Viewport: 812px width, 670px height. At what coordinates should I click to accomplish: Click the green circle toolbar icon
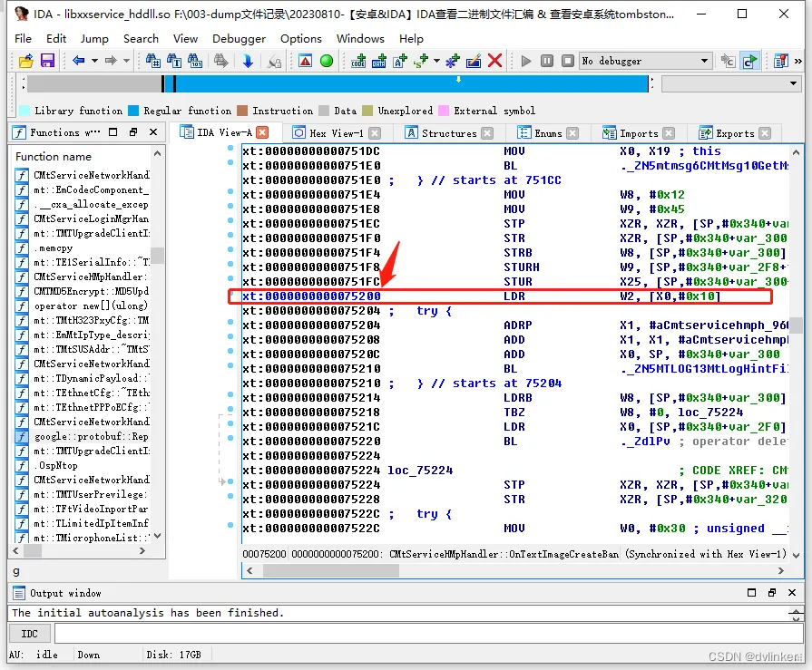(327, 61)
